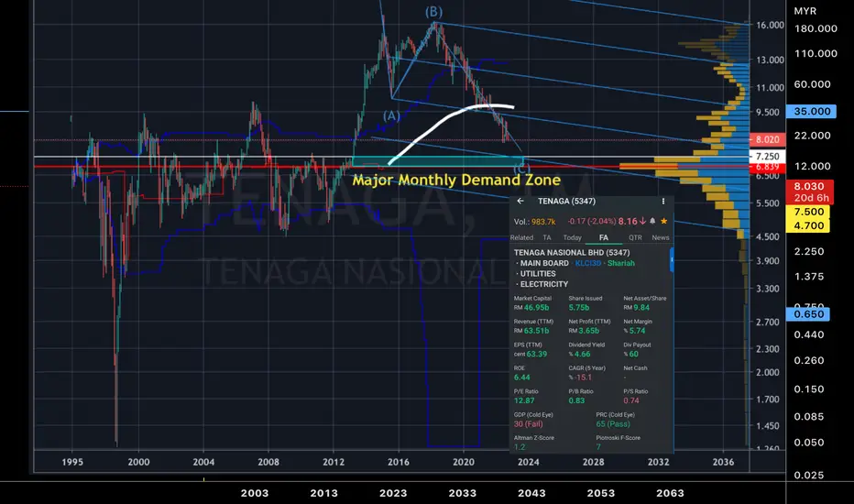Click the EPS (TTM) value 63.39
The height and width of the screenshot is (504, 854).
click(537, 354)
